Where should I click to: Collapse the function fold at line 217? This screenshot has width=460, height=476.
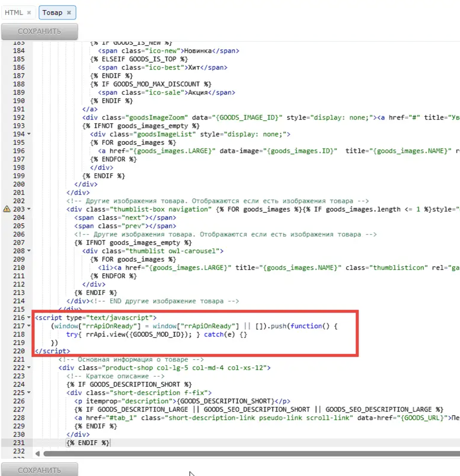29,326
